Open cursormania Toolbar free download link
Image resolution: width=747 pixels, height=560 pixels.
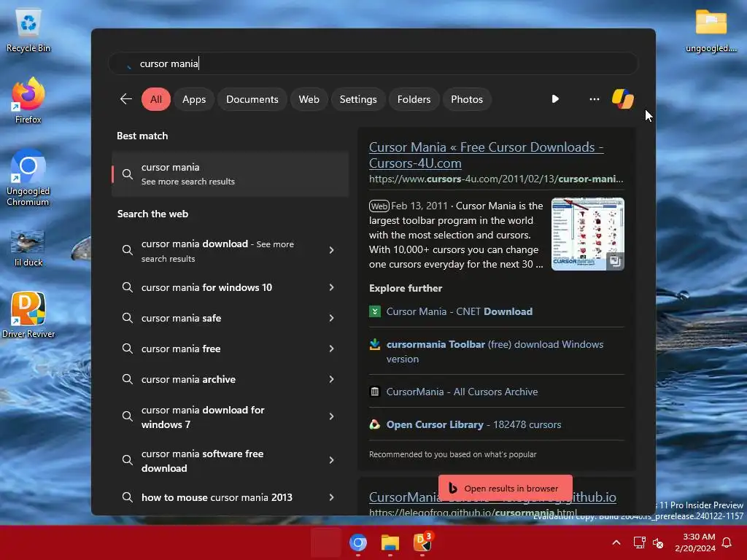495,351
